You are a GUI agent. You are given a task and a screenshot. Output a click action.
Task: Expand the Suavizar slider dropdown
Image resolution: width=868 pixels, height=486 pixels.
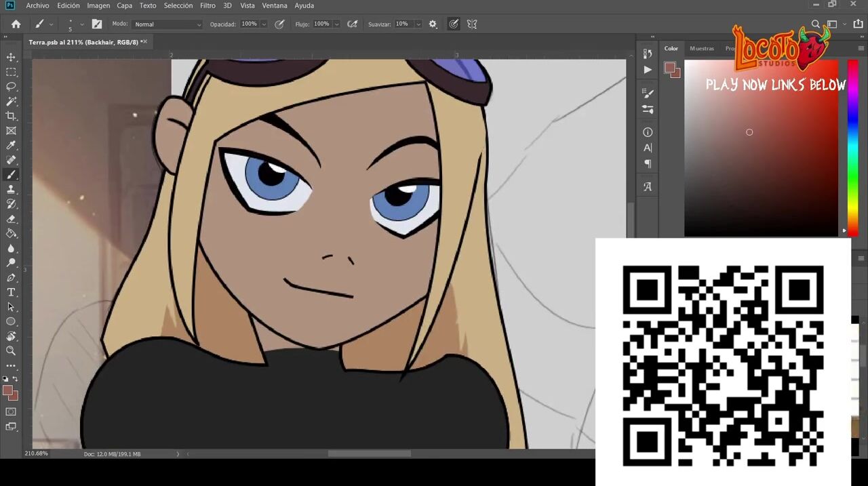click(418, 24)
